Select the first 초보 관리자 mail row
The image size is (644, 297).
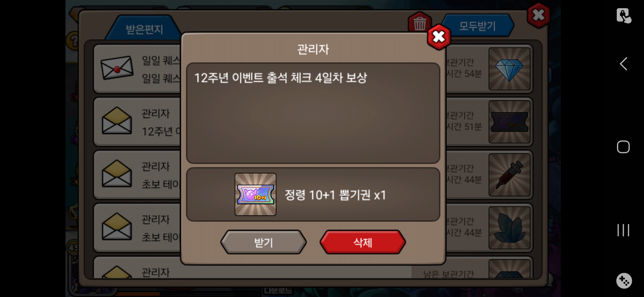pos(137,175)
